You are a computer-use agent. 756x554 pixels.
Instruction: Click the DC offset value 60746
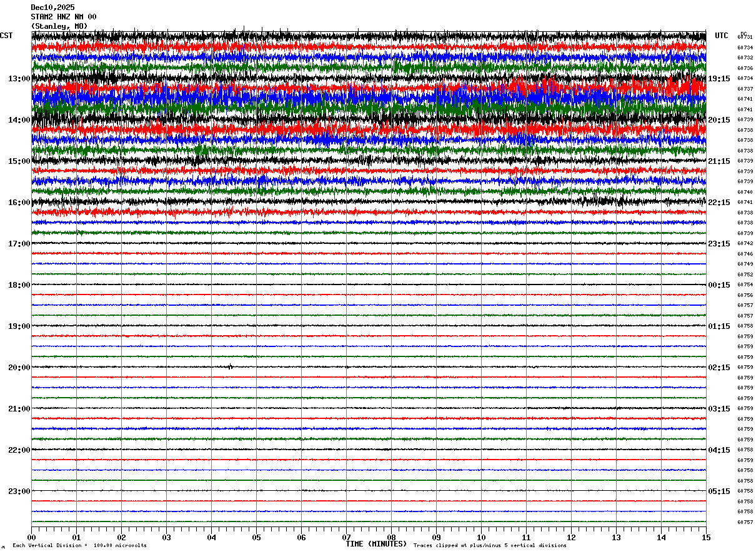[745, 254]
